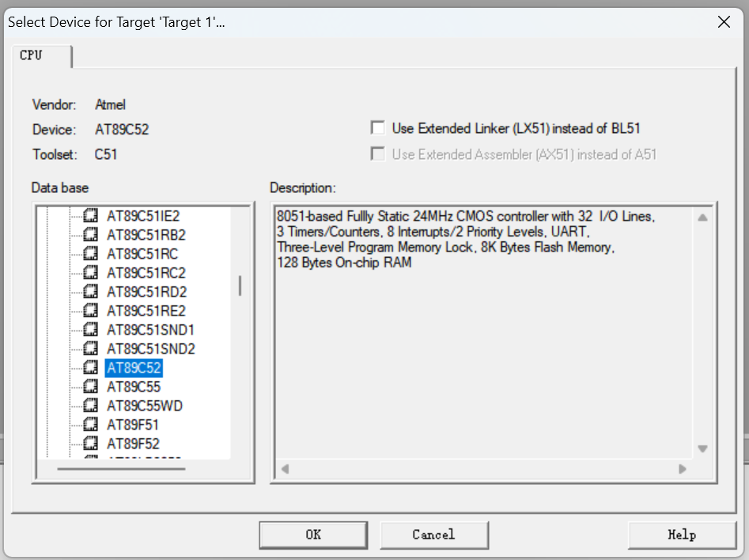Screen dimensions: 749x560
Task: Select the AT89C51SND2 entry
Action: click(x=151, y=349)
